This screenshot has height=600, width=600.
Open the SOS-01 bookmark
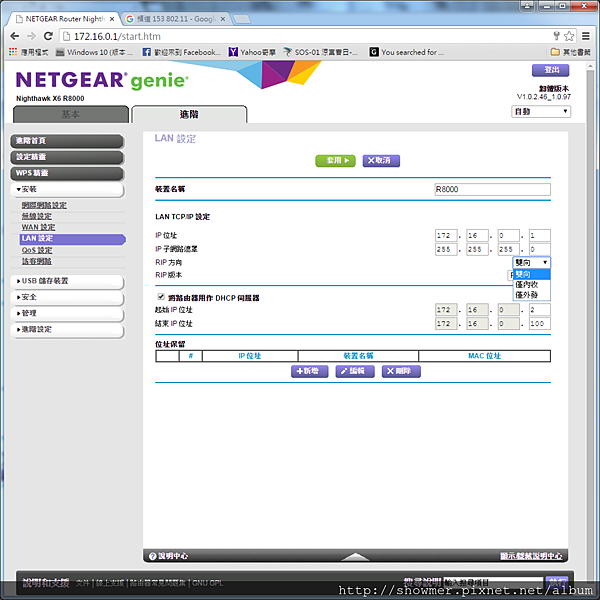320,52
